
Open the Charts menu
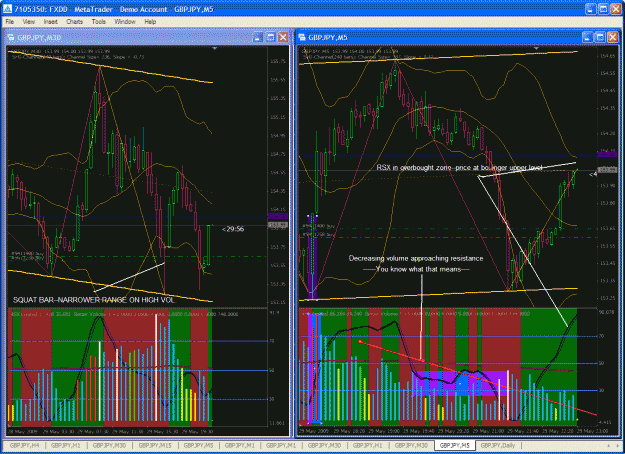75,22
